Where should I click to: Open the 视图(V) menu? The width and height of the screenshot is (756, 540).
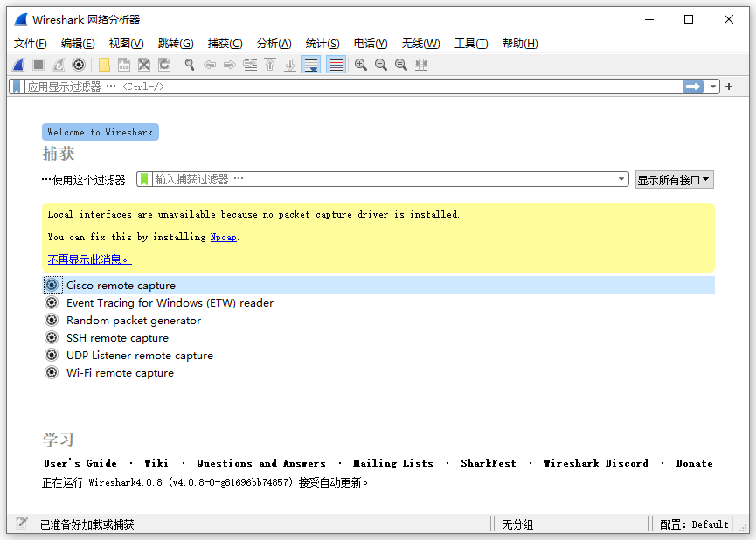(x=127, y=44)
